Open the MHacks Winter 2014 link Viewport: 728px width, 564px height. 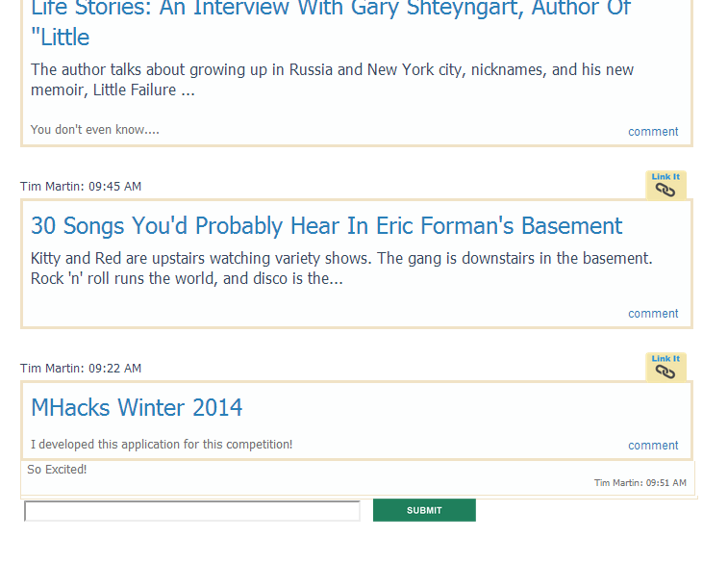pyautogui.click(x=137, y=408)
